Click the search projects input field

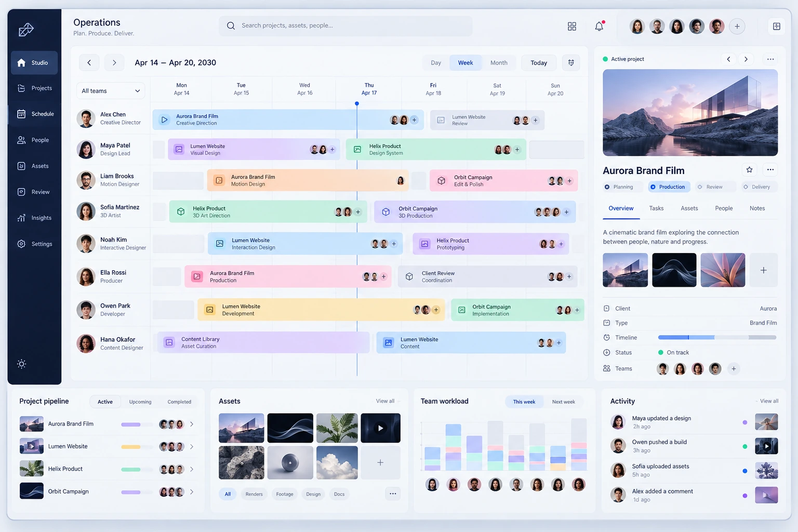coord(346,25)
